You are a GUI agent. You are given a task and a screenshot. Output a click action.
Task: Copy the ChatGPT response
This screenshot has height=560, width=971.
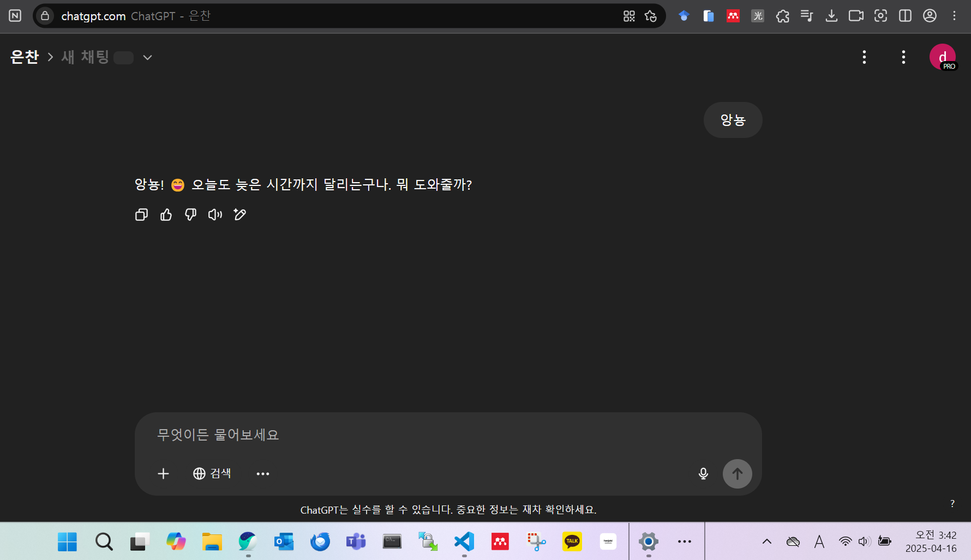pos(141,215)
